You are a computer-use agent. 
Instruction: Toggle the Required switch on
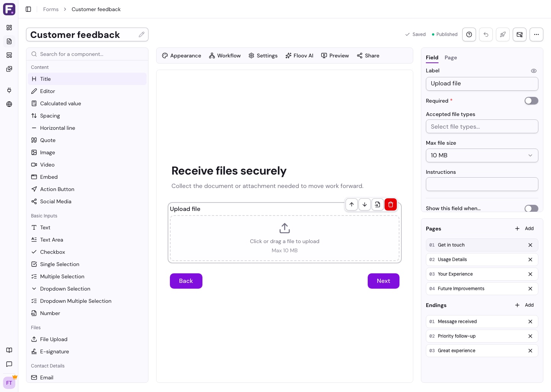531,101
